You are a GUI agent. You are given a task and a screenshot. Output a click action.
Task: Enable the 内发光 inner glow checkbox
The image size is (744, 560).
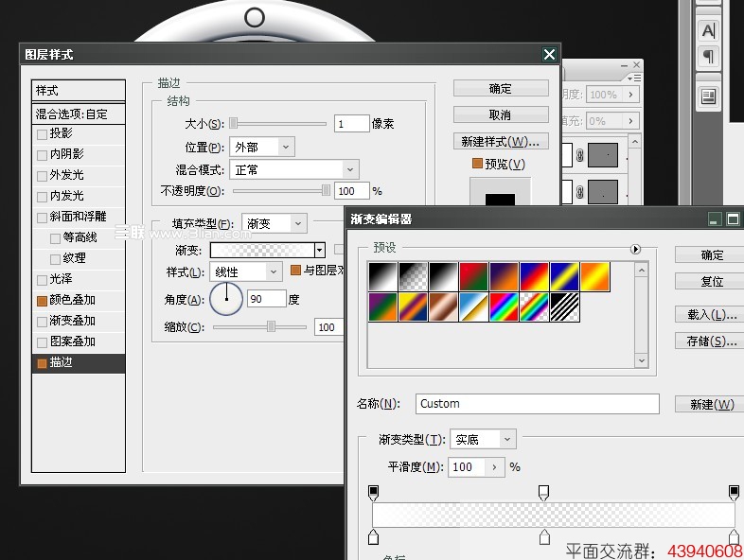point(42,197)
